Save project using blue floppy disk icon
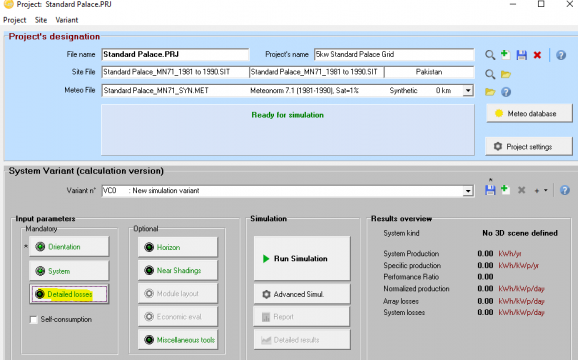The height and width of the screenshot is (360, 578). tap(521, 55)
